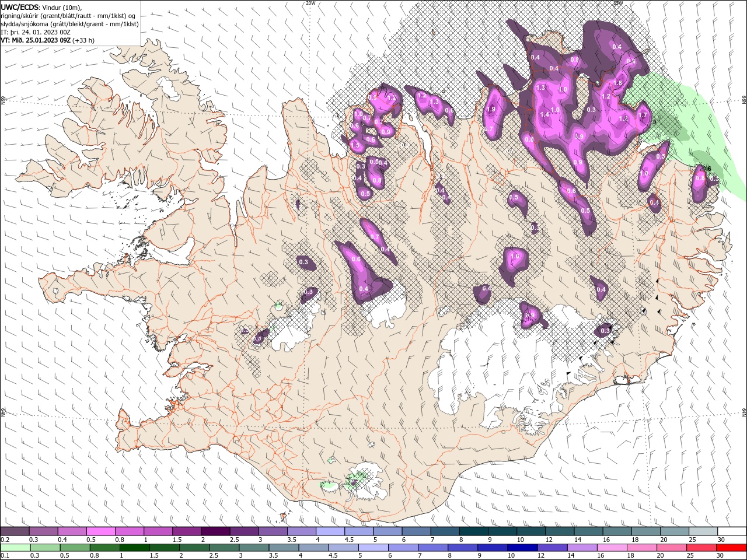This screenshot has width=747, height=560.
Task: Click the '1.4' precipitation value on map
Action: 544,115
